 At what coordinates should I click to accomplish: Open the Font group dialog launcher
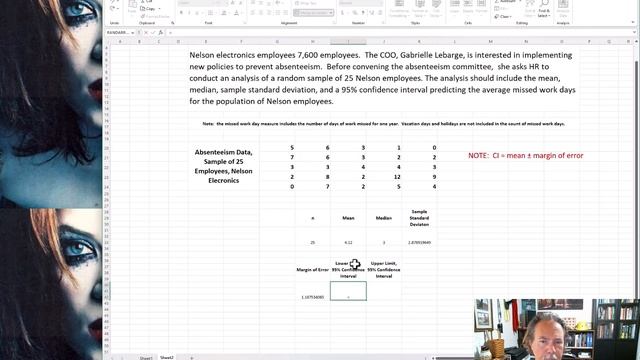(245, 23)
